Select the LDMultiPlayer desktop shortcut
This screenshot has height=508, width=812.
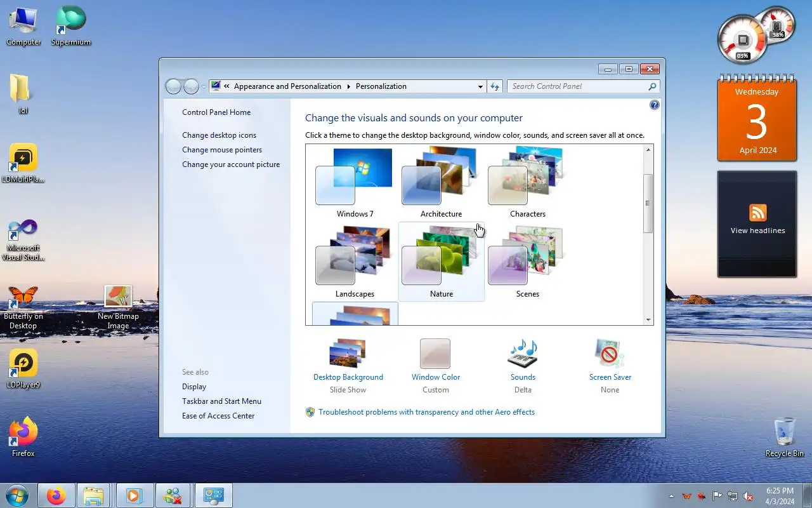click(x=23, y=163)
